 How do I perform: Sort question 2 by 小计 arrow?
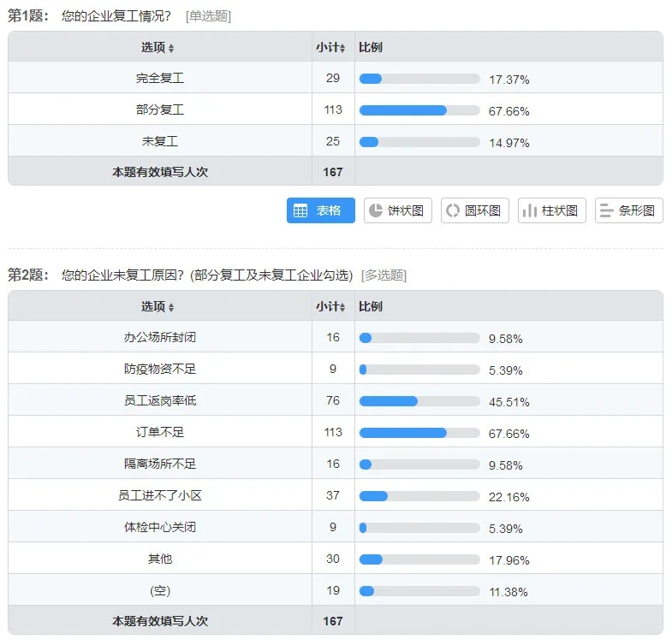click(x=342, y=307)
